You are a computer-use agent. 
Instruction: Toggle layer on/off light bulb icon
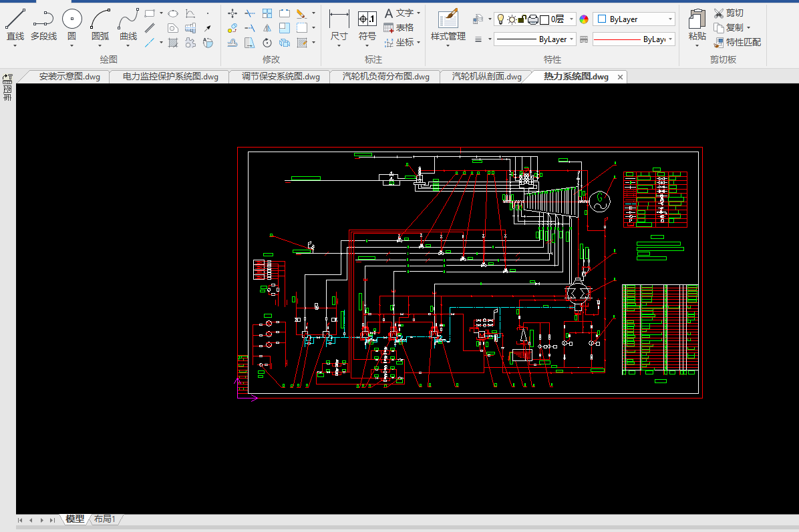coord(500,19)
